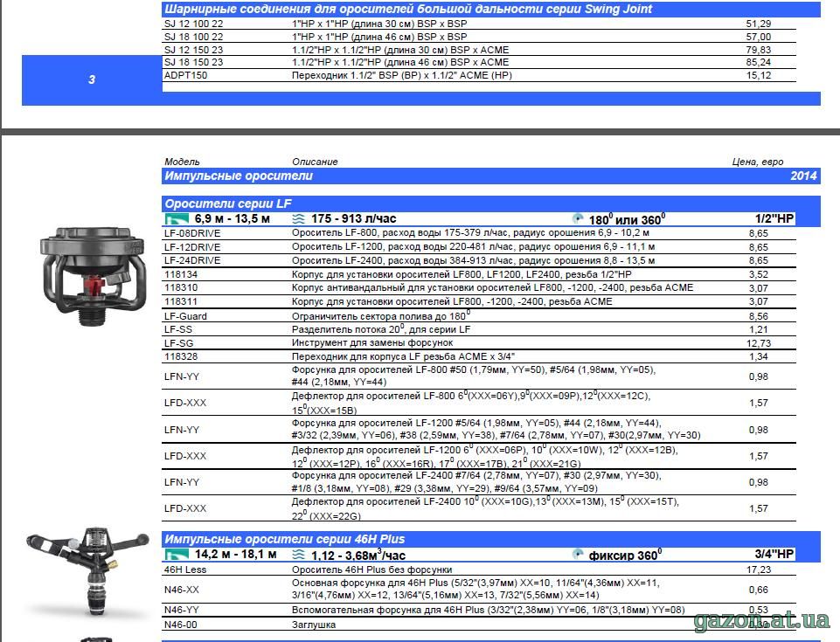
Task: Click the 46H Plus series section header
Action: pyautogui.click(x=490, y=539)
